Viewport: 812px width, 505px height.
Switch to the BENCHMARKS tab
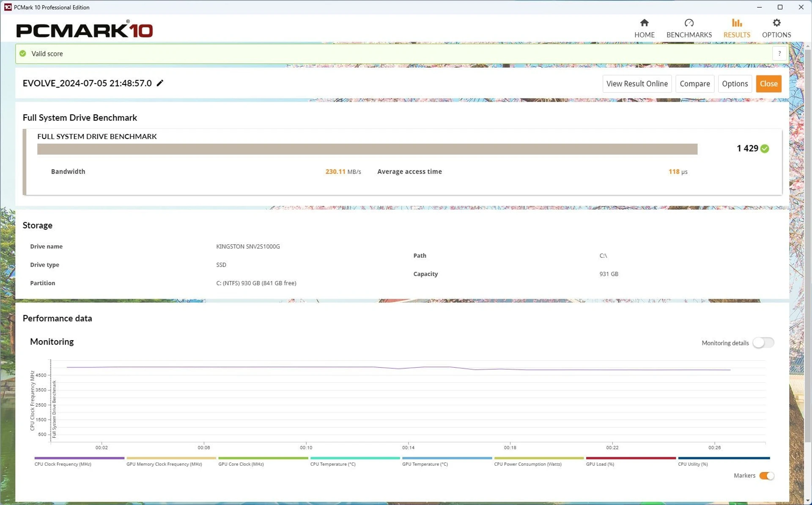click(689, 28)
